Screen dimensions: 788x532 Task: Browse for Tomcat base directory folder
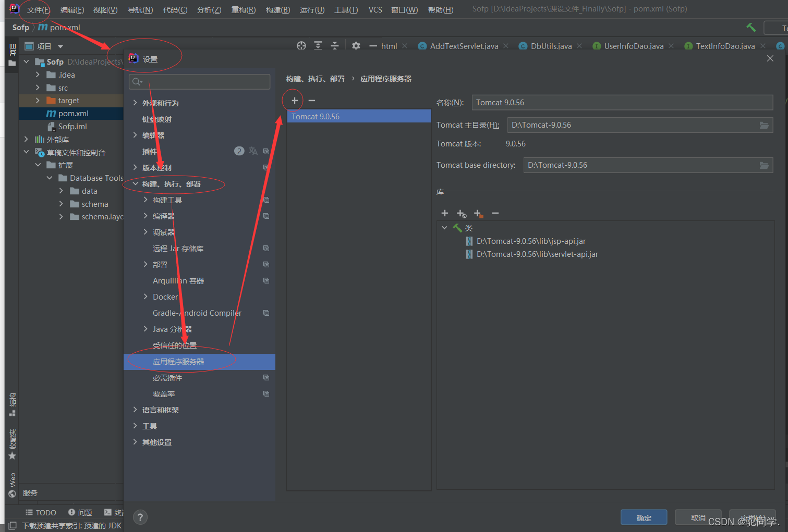[764, 165]
